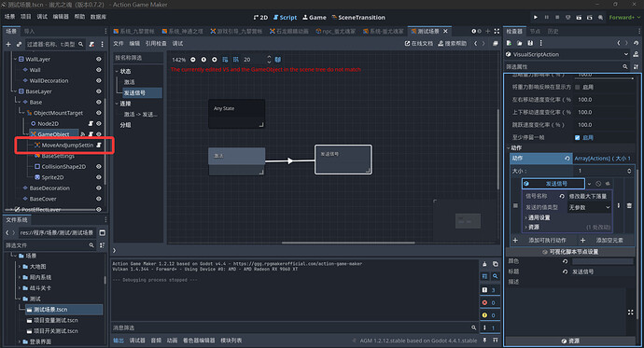Open the VisualScriptAction object dropdown
The width and height of the screenshot is (644, 348).
pyautogui.click(x=567, y=54)
